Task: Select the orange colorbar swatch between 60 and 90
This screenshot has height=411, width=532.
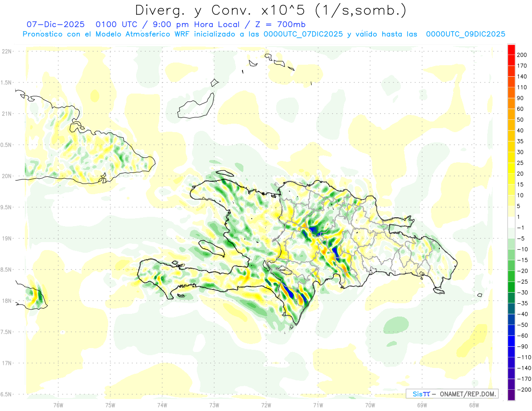Action: pyautogui.click(x=511, y=104)
